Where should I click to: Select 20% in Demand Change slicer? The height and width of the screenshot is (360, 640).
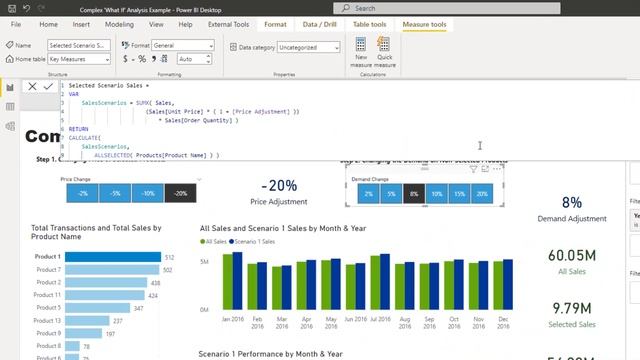click(x=482, y=193)
